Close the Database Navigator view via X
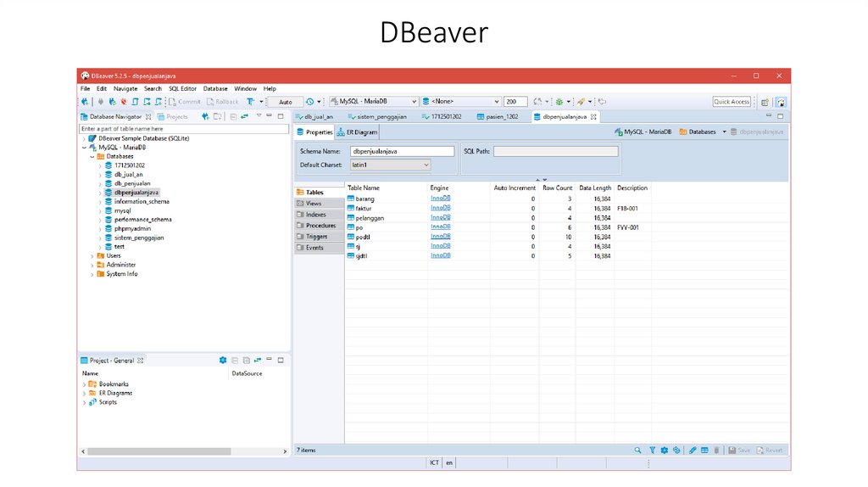The width and height of the screenshot is (868, 487). pyautogui.click(x=148, y=117)
